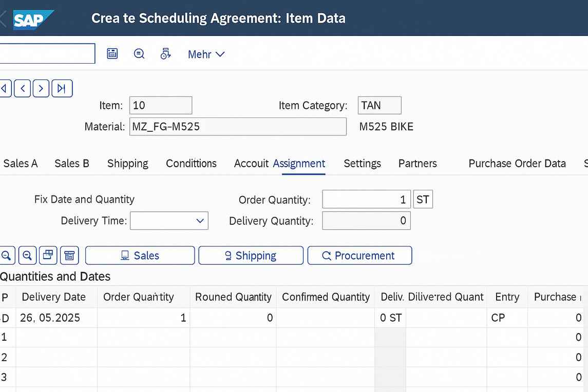Viewport: 588px width, 392px height.
Task: Click the configuration icon beside Mehr
Action: pyautogui.click(x=165, y=53)
